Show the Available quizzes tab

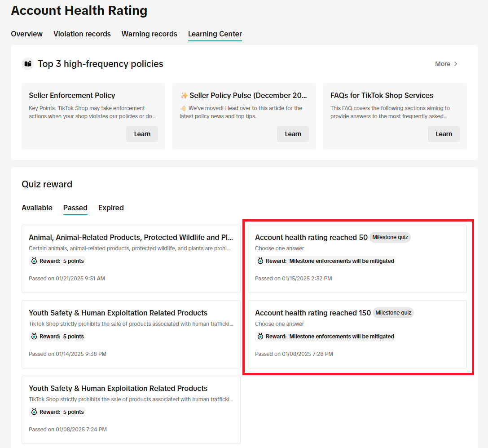[37, 208]
